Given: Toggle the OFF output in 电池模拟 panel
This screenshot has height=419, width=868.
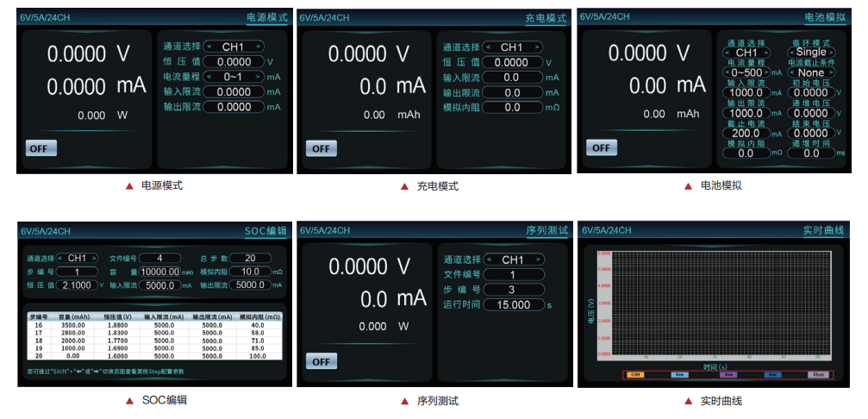Looking at the screenshot, I should click(601, 147).
